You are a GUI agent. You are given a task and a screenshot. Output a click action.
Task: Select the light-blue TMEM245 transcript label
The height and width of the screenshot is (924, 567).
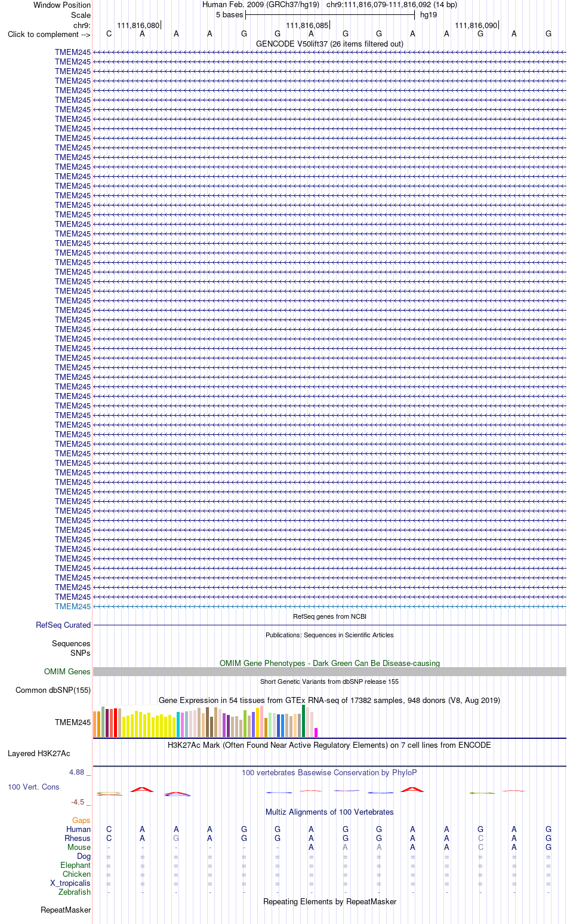click(73, 606)
